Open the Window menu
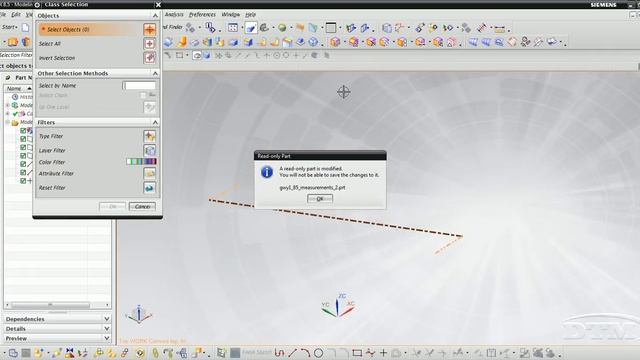 tap(231, 14)
